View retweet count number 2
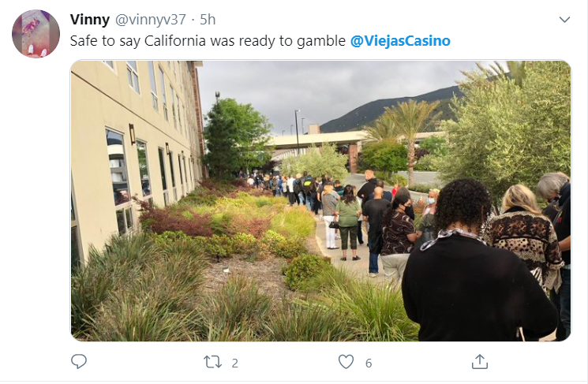This screenshot has height=384, width=588. (234, 363)
